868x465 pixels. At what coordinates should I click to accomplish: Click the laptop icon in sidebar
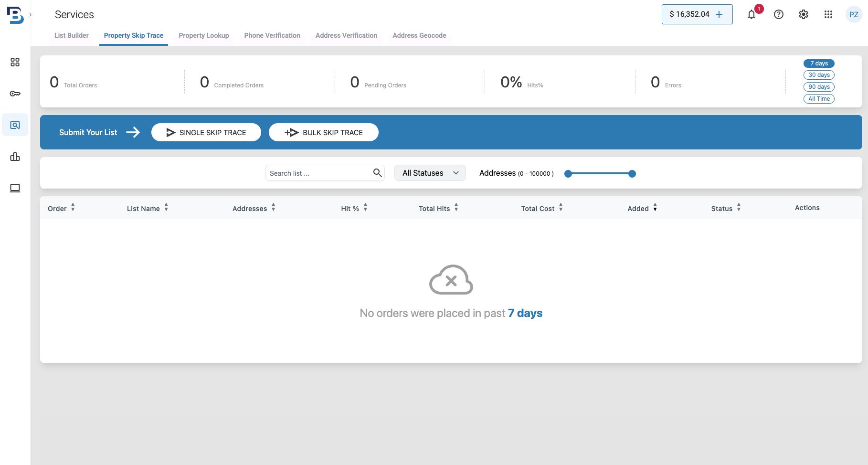pos(15,188)
